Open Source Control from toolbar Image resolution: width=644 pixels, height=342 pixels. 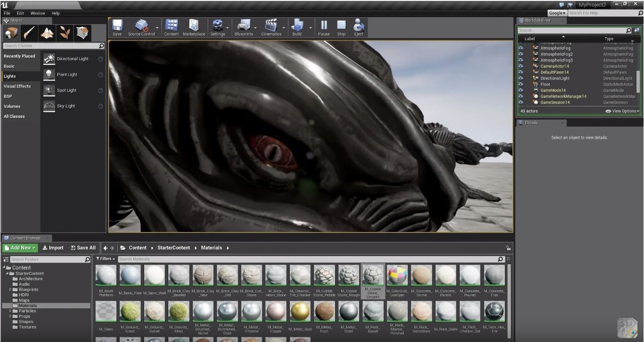[x=141, y=28]
